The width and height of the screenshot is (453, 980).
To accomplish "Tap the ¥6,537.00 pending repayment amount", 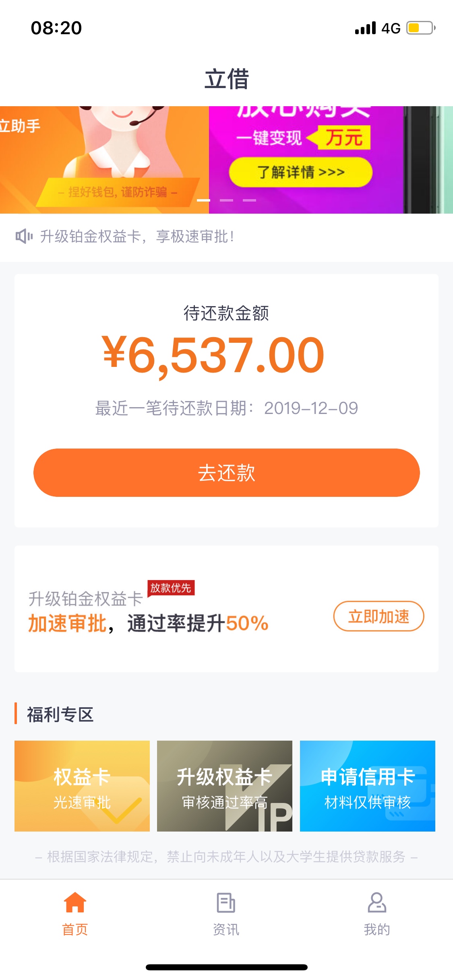I will coord(213,355).
